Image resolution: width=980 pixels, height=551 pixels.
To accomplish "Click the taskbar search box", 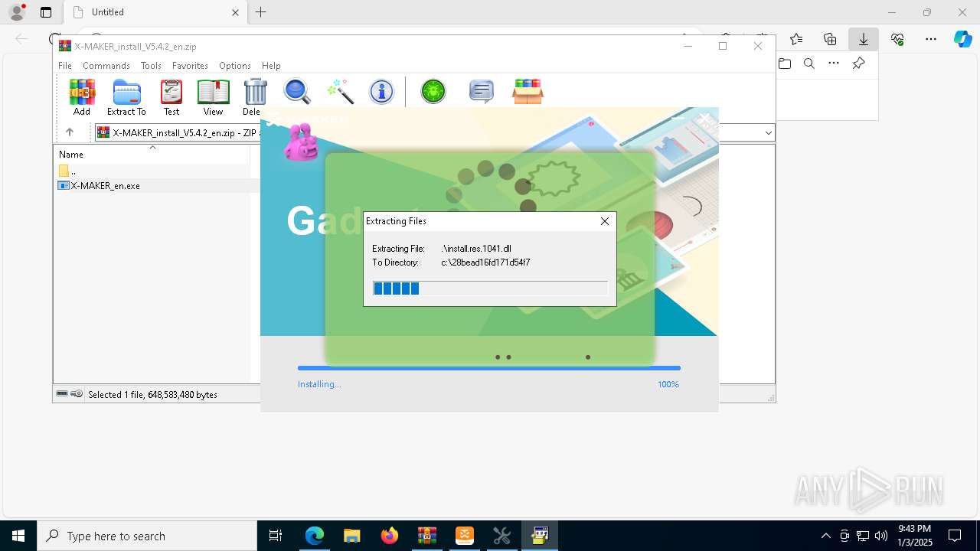I will point(147,536).
